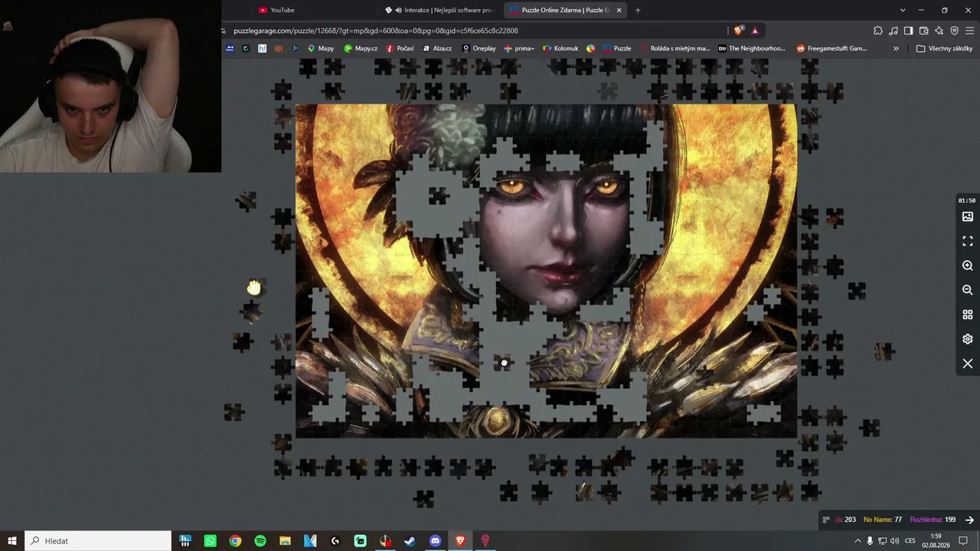The height and width of the screenshot is (551, 980).
Task: Open the Brave VPN shield icon
Action: pyautogui.click(x=954, y=31)
